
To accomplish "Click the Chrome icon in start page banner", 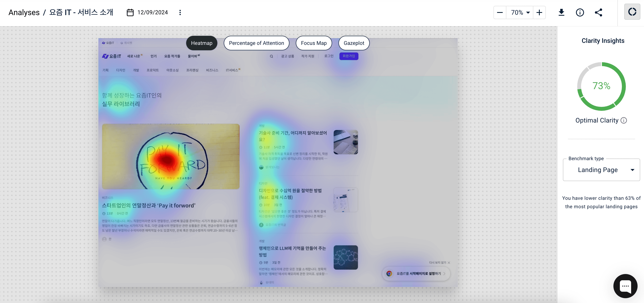I will [389, 273].
